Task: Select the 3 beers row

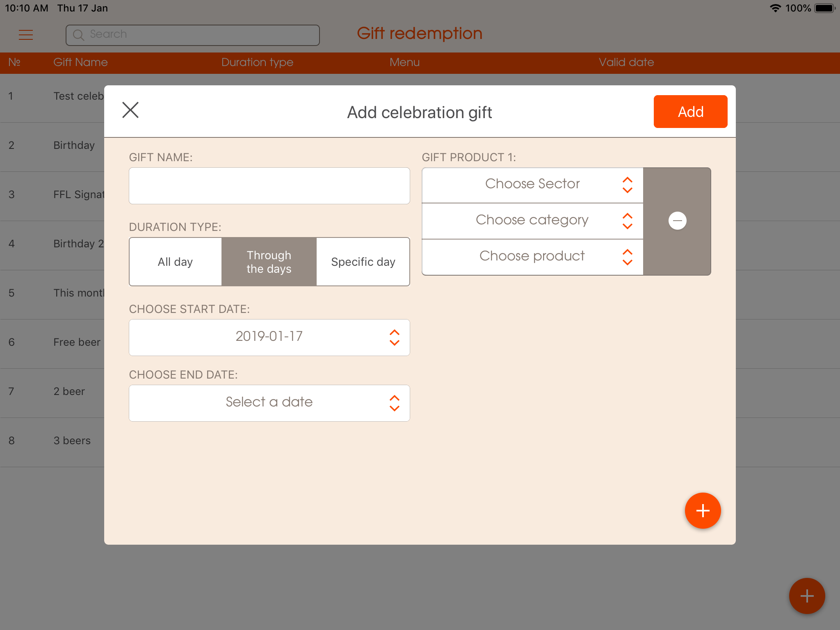Action: (52, 442)
